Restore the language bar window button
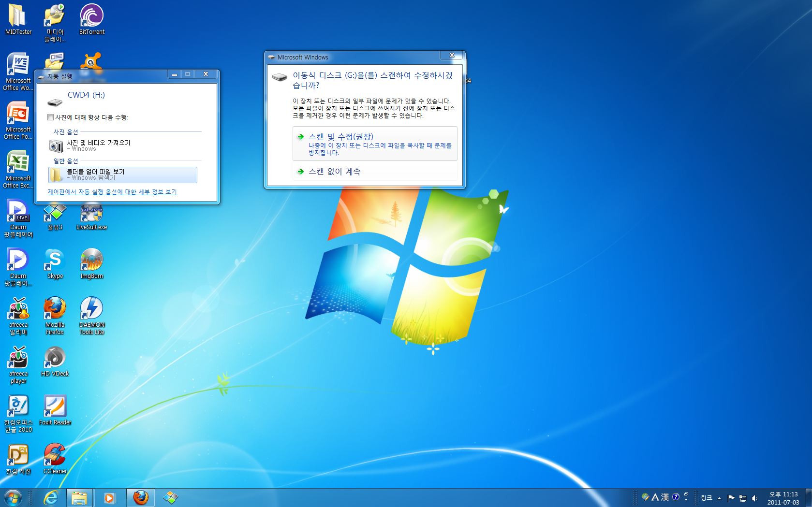 (686, 494)
